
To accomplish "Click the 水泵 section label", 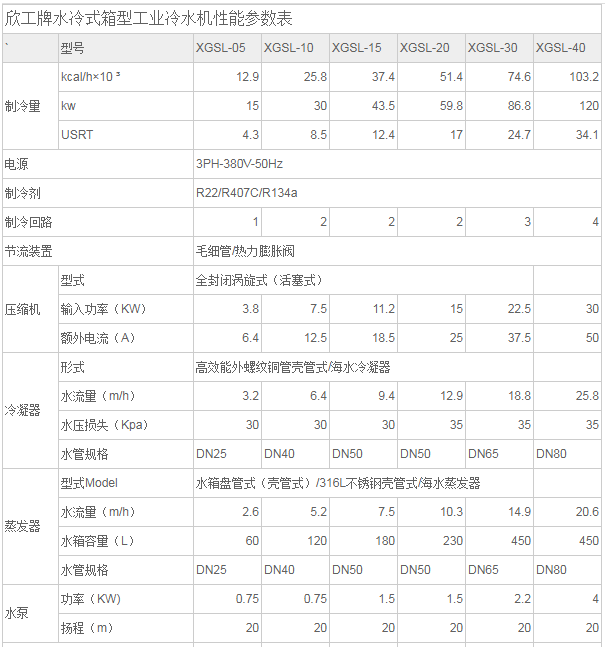I will (17, 613).
